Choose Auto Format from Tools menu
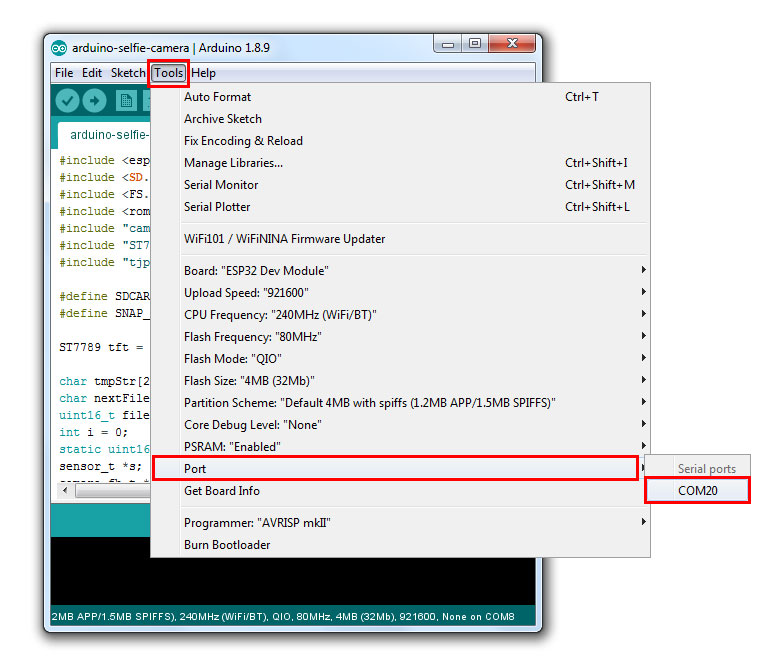 (400, 97)
